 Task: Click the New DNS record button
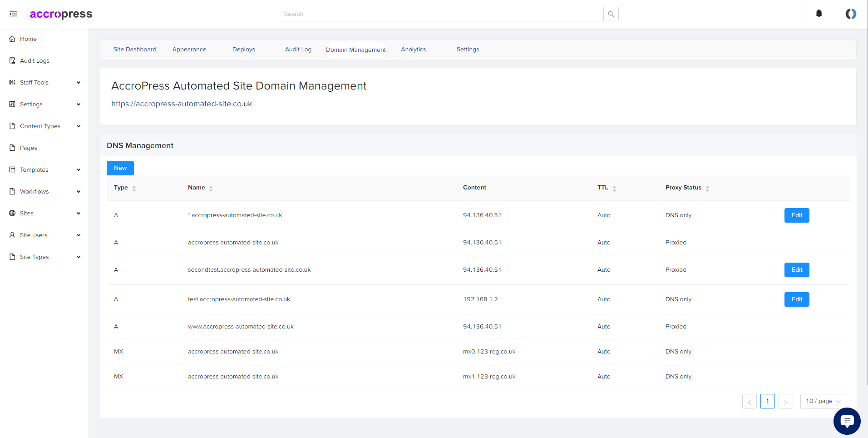pyautogui.click(x=120, y=168)
